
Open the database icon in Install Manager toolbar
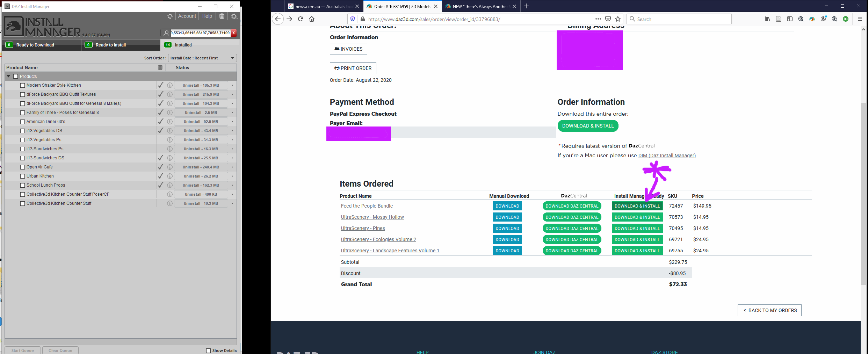(x=222, y=16)
